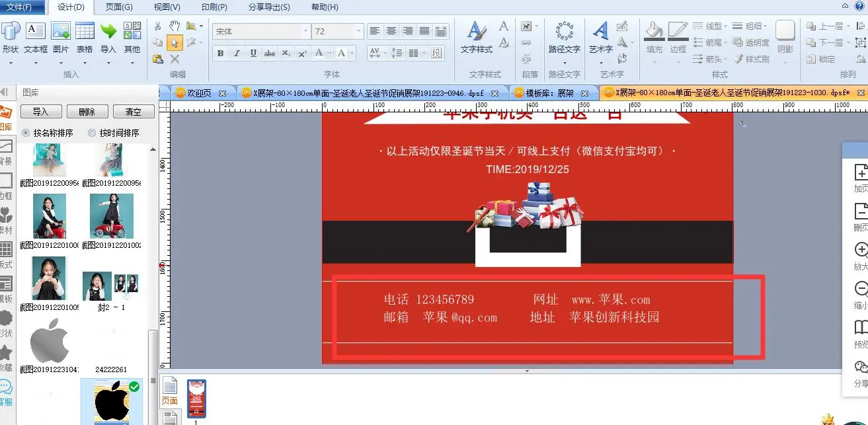This screenshot has width=868, height=425.
Task: Switch to the 视图(V) ribbon tab
Action: click(x=167, y=7)
